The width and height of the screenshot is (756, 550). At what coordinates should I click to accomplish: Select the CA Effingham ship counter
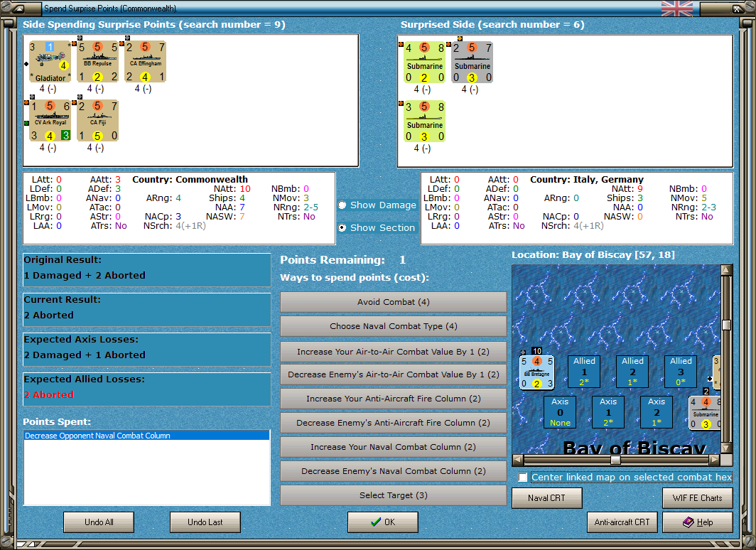pos(146,62)
